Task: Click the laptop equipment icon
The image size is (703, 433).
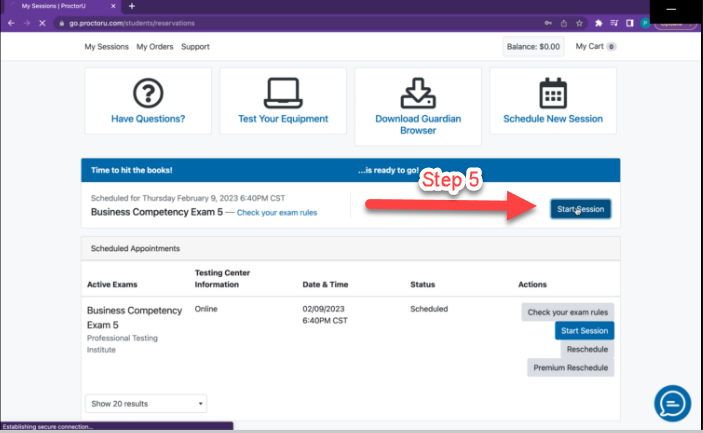Action: [283, 93]
